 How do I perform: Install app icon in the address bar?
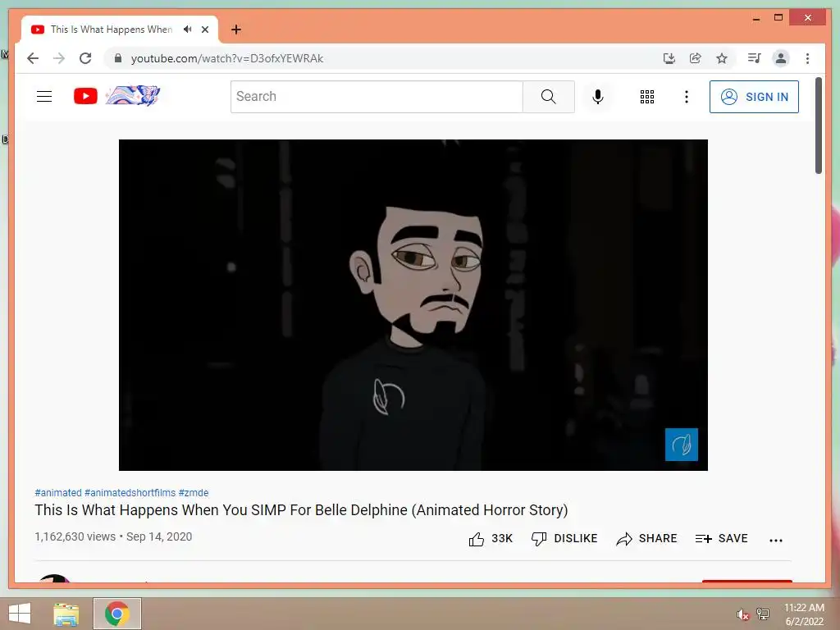[669, 58]
